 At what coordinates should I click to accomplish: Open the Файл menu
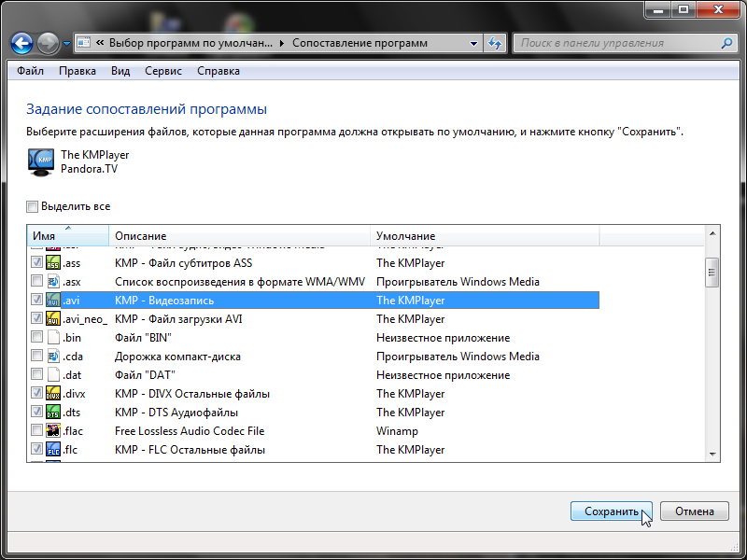30,71
